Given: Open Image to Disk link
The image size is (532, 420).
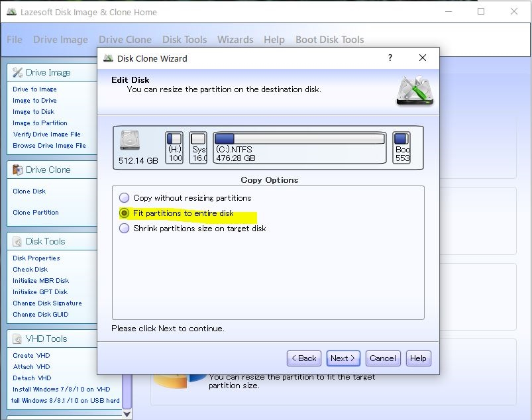Looking at the screenshot, I should coord(34,111).
